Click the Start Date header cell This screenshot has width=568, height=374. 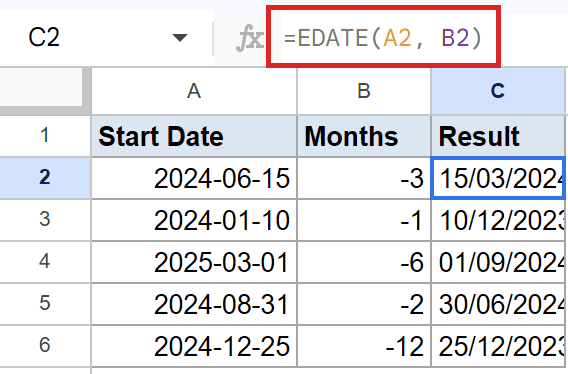194,136
